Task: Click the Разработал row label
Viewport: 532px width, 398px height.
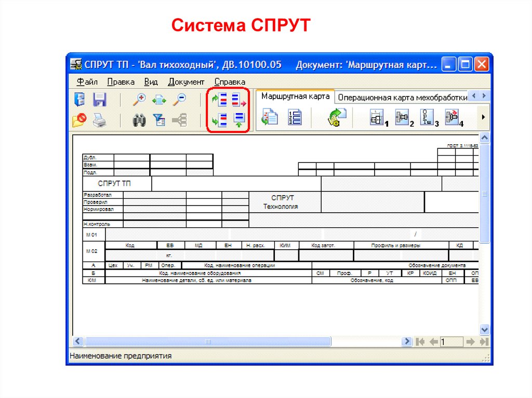Action: (103, 195)
